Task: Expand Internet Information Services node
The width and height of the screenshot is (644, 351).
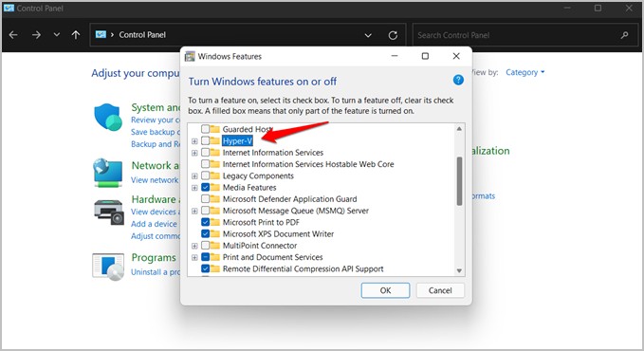Action: point(194,153)
